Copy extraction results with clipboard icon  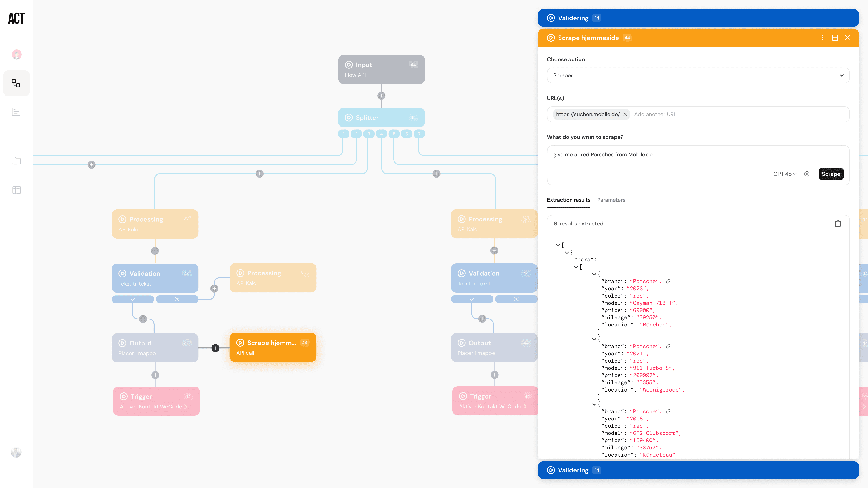(838, 224)
